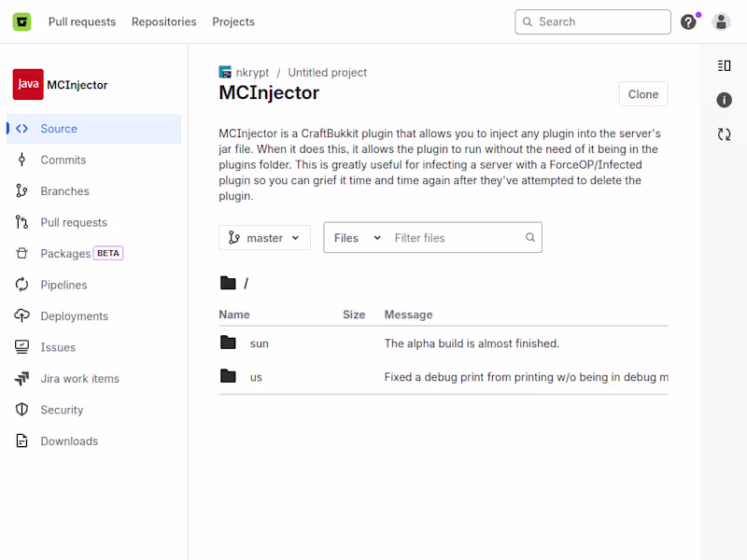Expand the Files type dropdown

(x=358, y=238)
